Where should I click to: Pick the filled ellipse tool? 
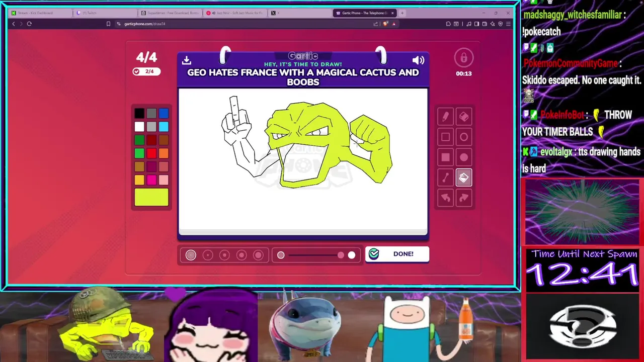(x=464, y=157)
